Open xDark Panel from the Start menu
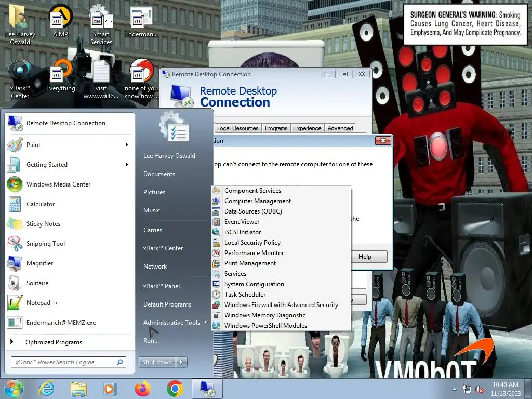Image resolution: width=532 pixels, height=399 pixels. pos(162,286)
